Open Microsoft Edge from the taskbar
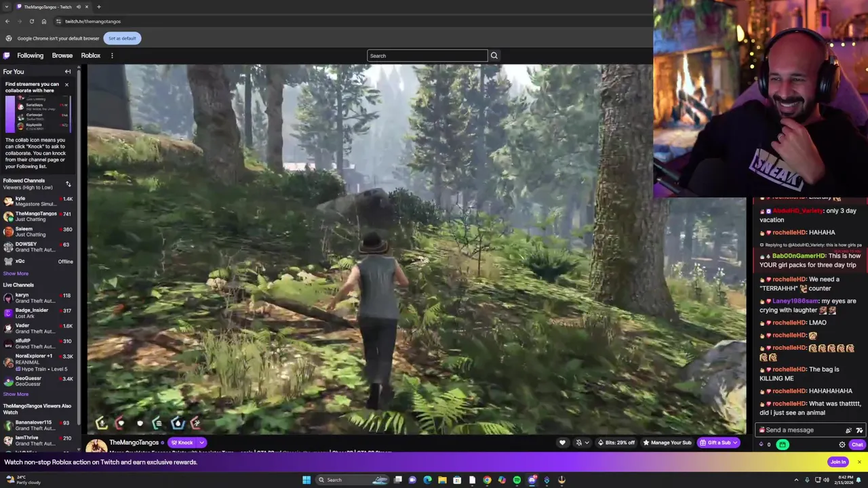Viewport: 868px width, 488px height. pyautogui.click(x=427, y=480)
